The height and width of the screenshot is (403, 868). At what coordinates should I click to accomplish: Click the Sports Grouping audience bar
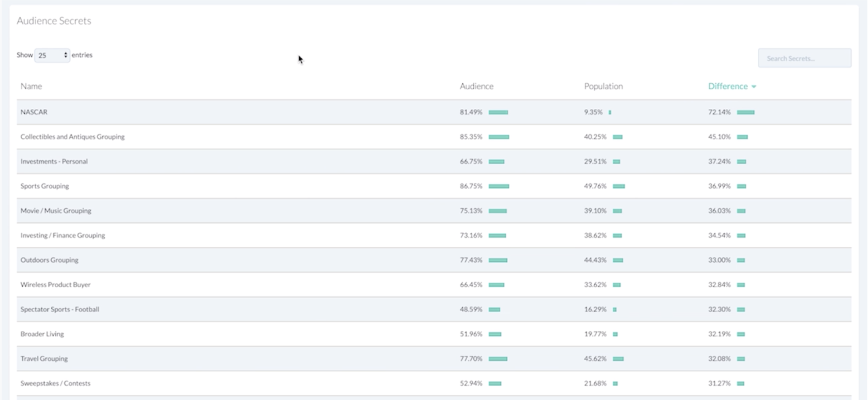tap(498, 186)
